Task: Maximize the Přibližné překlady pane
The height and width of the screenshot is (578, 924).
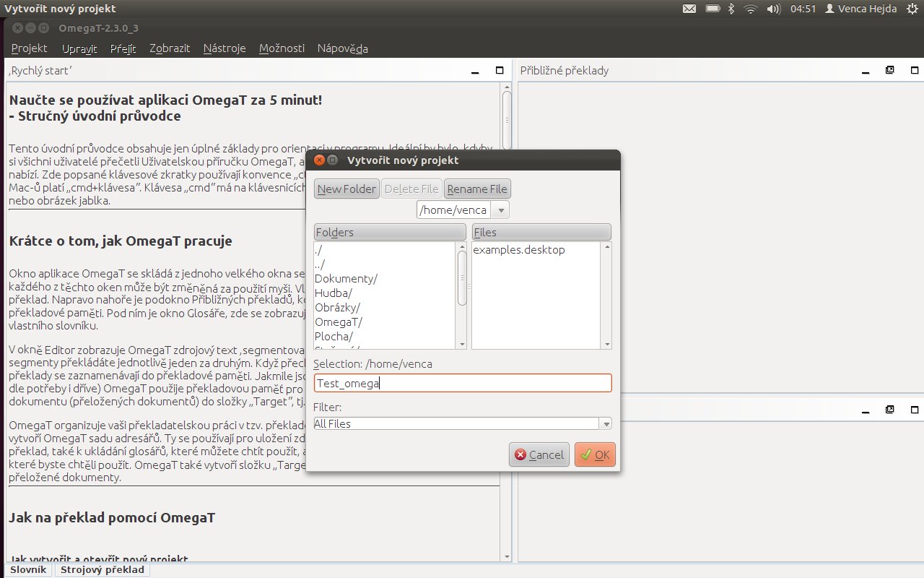Action: (914, 70)
